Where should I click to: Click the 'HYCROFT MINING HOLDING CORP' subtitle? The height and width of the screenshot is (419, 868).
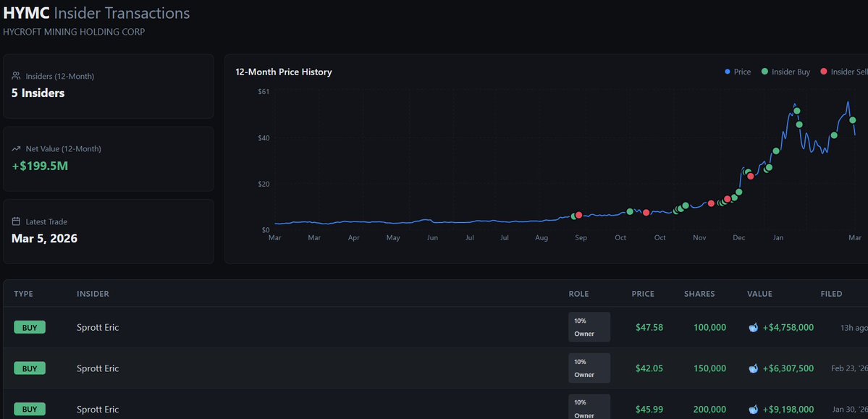74,32
